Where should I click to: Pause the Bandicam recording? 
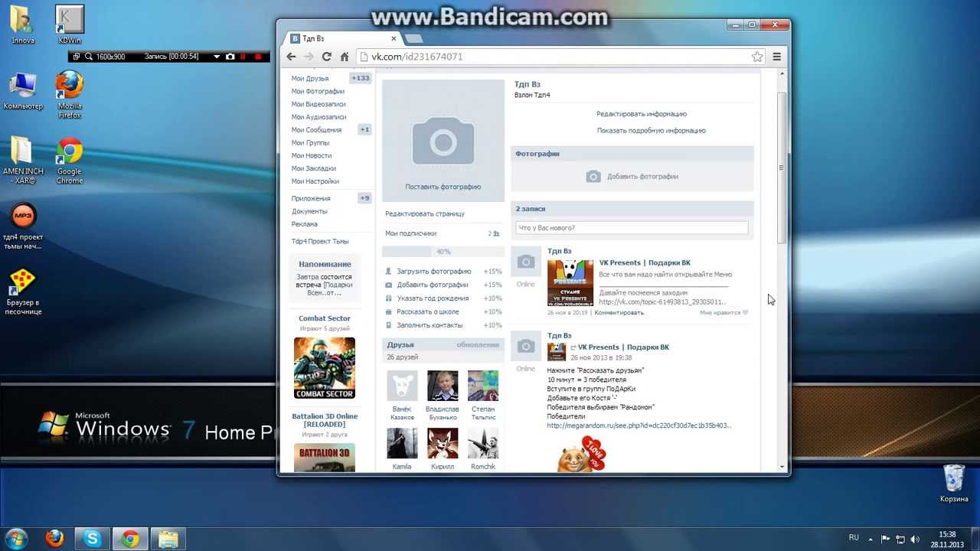[x=244, y=57]
